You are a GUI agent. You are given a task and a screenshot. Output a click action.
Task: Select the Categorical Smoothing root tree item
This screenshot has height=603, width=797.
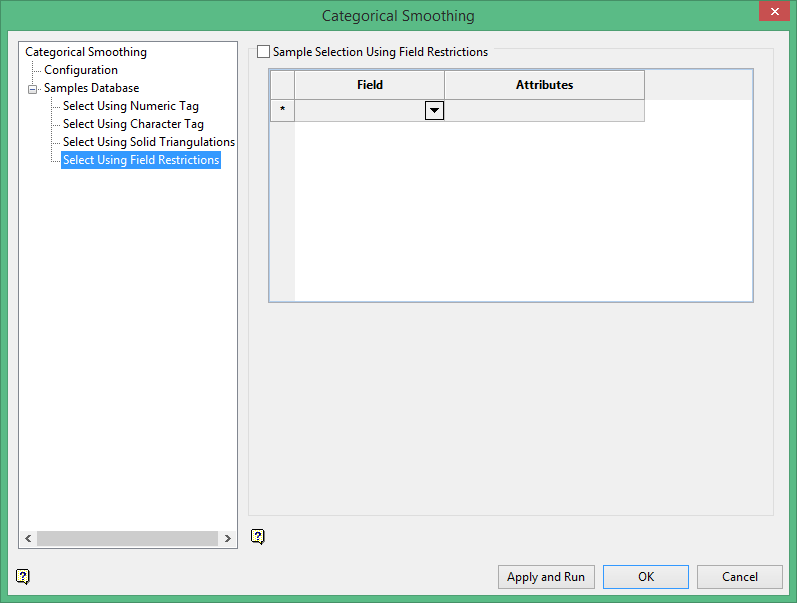coord(86,52)
